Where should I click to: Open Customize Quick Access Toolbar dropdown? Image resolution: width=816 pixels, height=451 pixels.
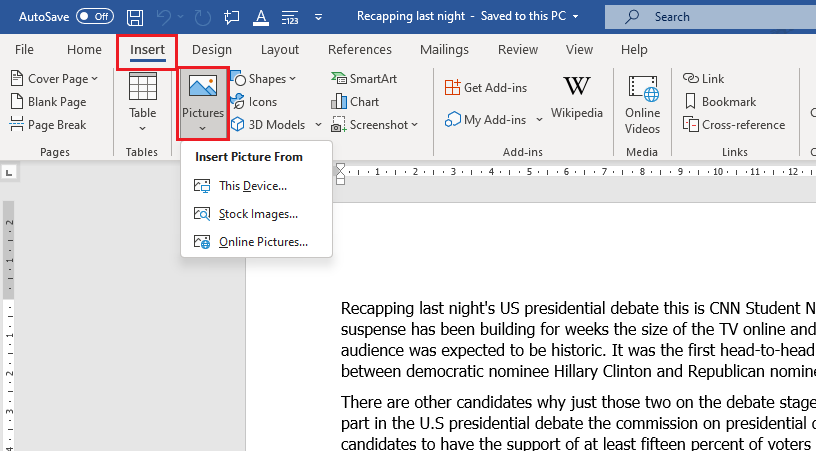[318, 17]
